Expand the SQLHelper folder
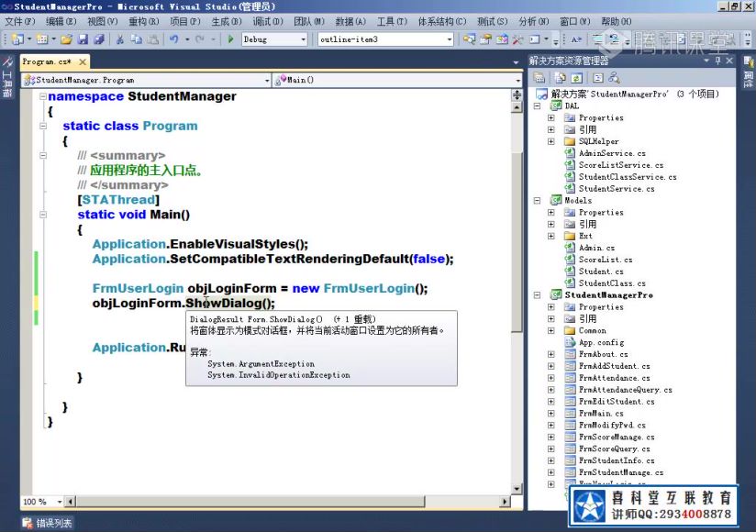Image resolution: width=756 pixels, height=532 pixels. tap(551, 141)
